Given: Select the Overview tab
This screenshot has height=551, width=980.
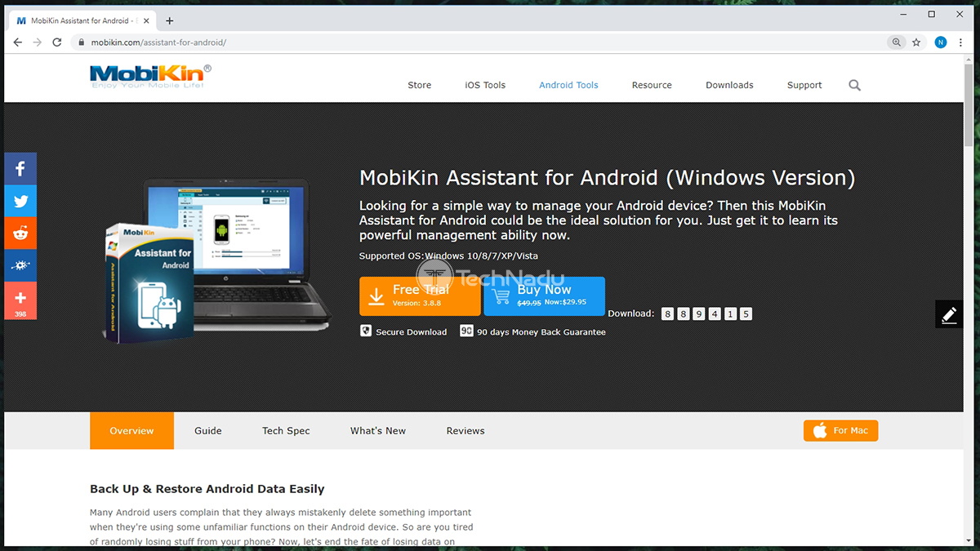Looking at the screenshot, I should coord(131,430).
